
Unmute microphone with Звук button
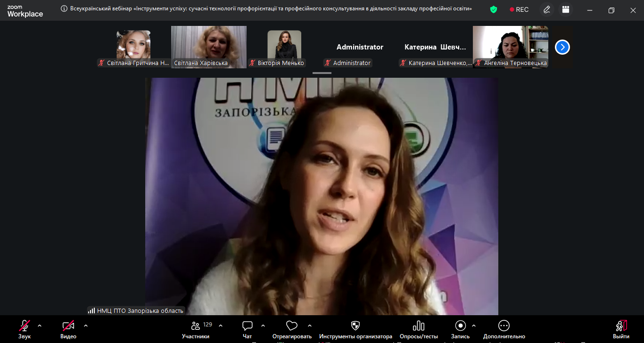[x=25, y=329]
